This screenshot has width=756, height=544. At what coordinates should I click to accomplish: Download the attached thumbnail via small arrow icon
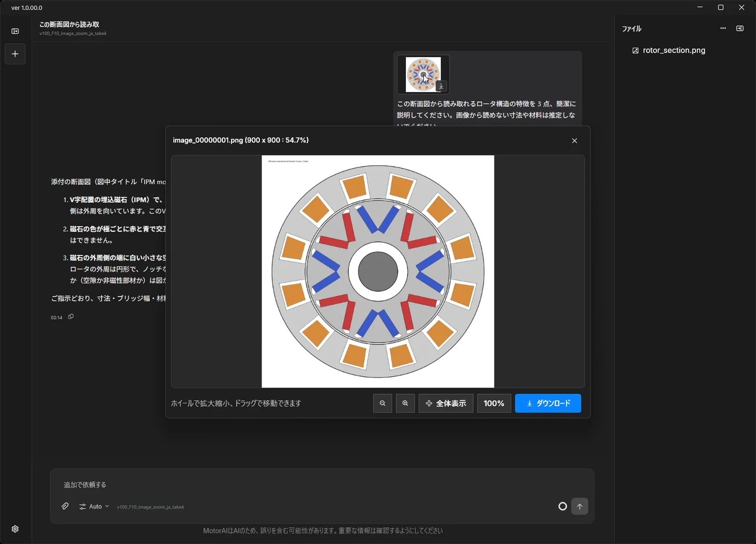click(442, 86)
